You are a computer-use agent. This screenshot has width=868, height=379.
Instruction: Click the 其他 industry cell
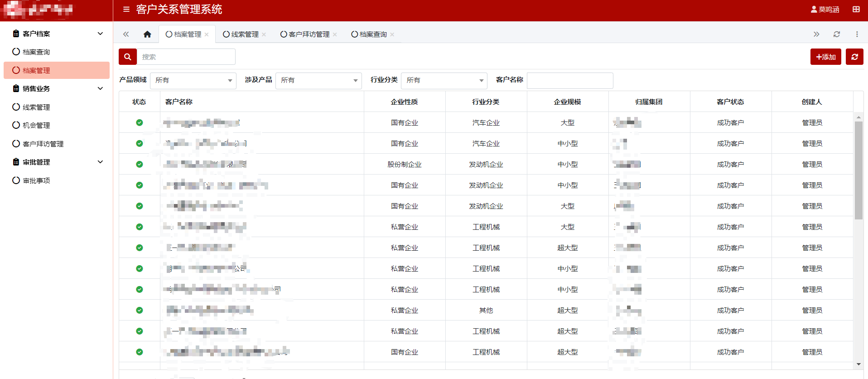[x=486, y=310]
